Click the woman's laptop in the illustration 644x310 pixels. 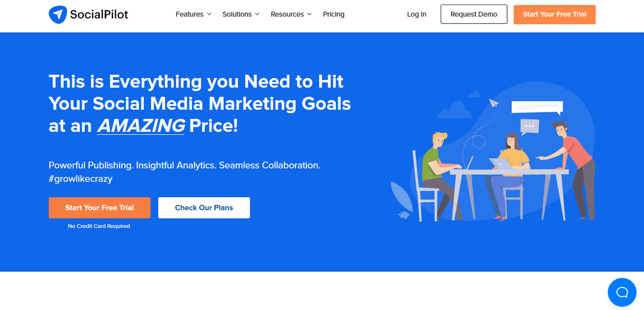point(500,164)
